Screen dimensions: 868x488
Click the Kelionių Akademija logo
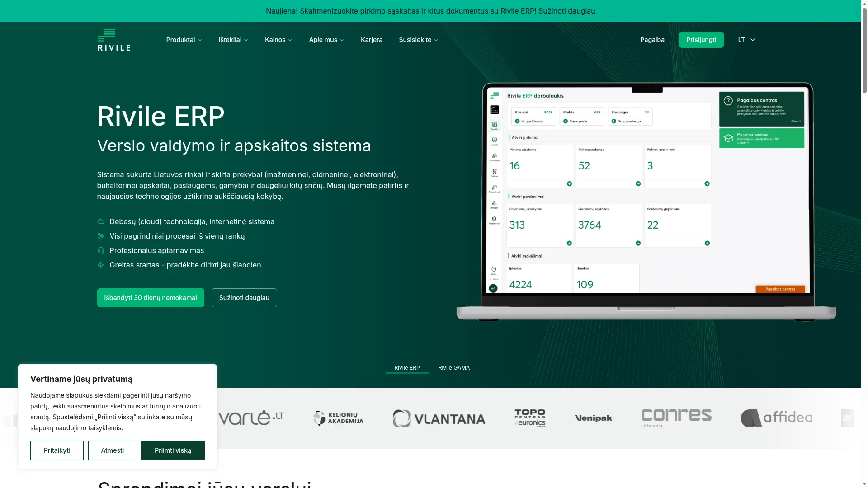pyautogui.click(x=338, y=418)
